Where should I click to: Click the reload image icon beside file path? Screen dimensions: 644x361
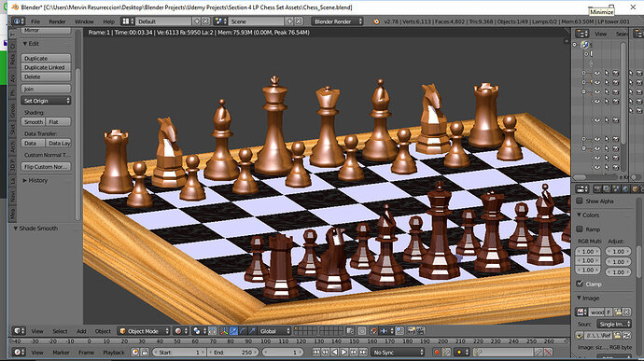pos(626,335)
